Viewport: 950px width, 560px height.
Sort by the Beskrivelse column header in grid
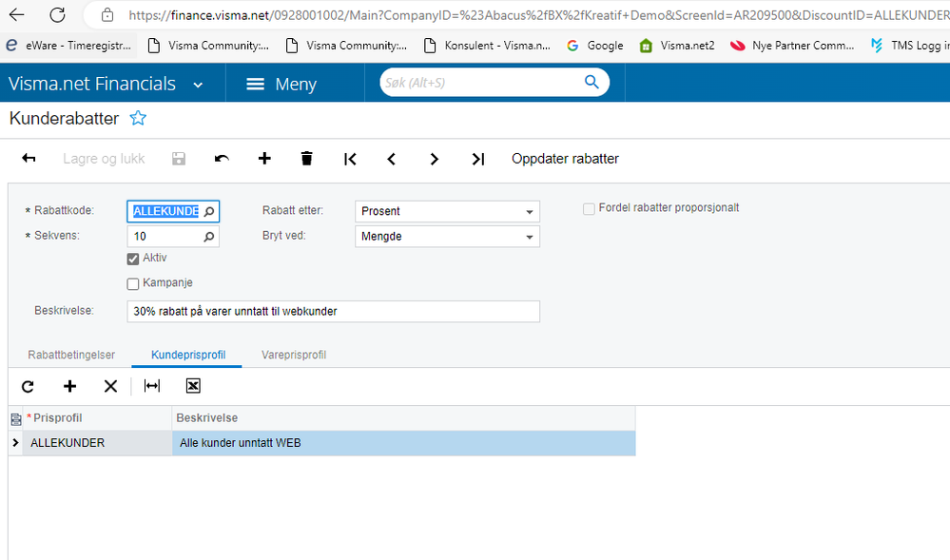pyautogui.click(x=403, y=418)
